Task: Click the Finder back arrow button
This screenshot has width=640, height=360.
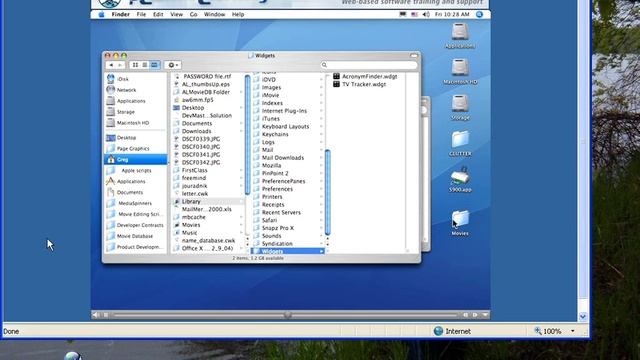Action: [111, 65]
